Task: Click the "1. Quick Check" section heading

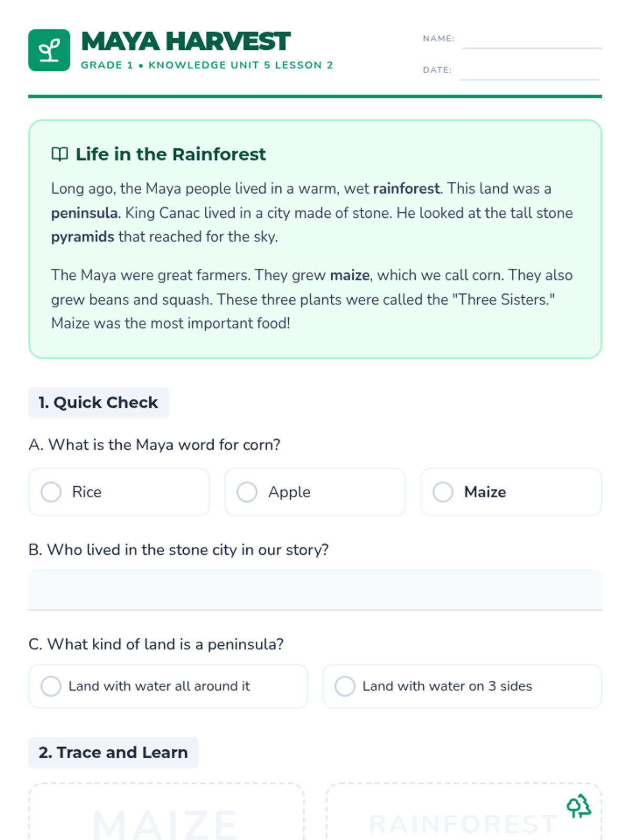Action: (x=98, y=403)
